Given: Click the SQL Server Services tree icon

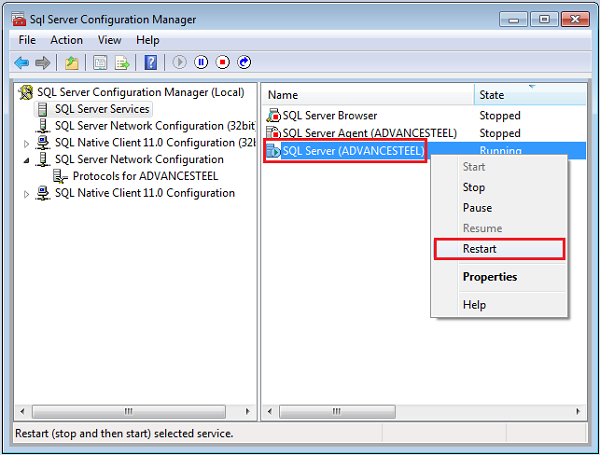Looking at the screenshot, I should (42, 109).
